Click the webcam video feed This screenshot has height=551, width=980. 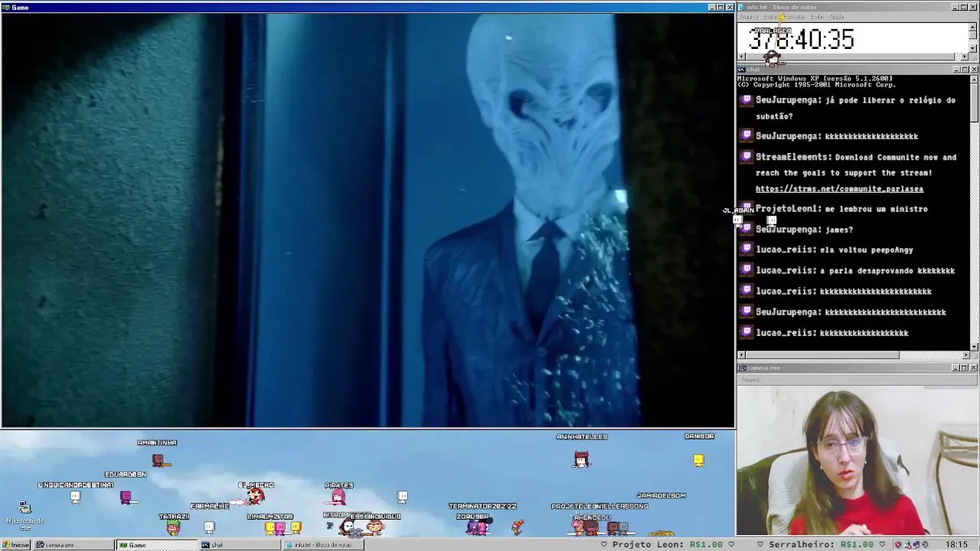pos(857,459)
